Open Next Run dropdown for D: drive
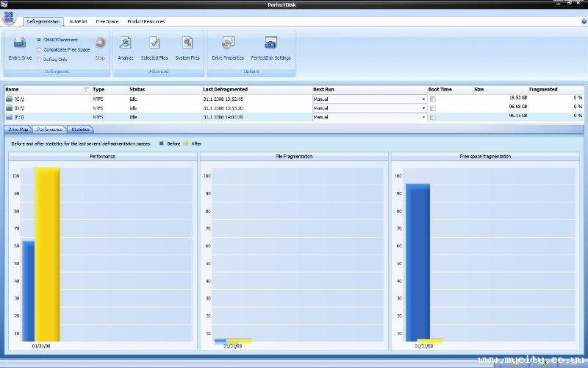The height and width of the screenshot is (368, 588). 423,108
